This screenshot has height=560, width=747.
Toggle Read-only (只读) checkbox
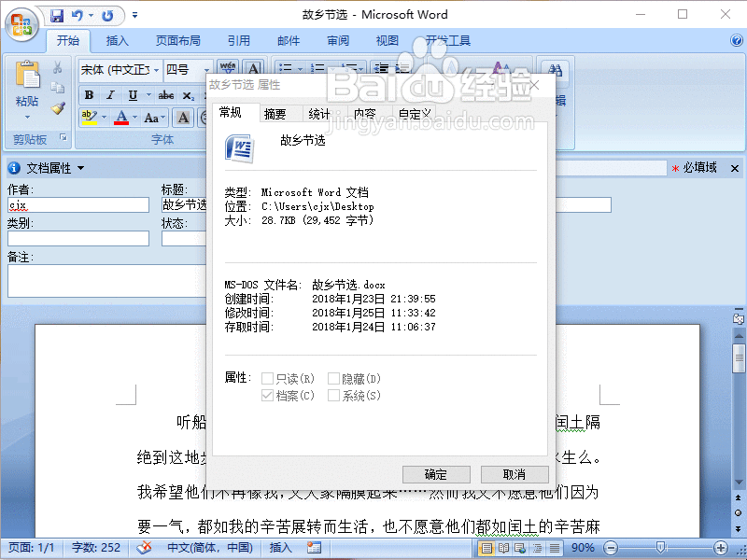(267, 379)
